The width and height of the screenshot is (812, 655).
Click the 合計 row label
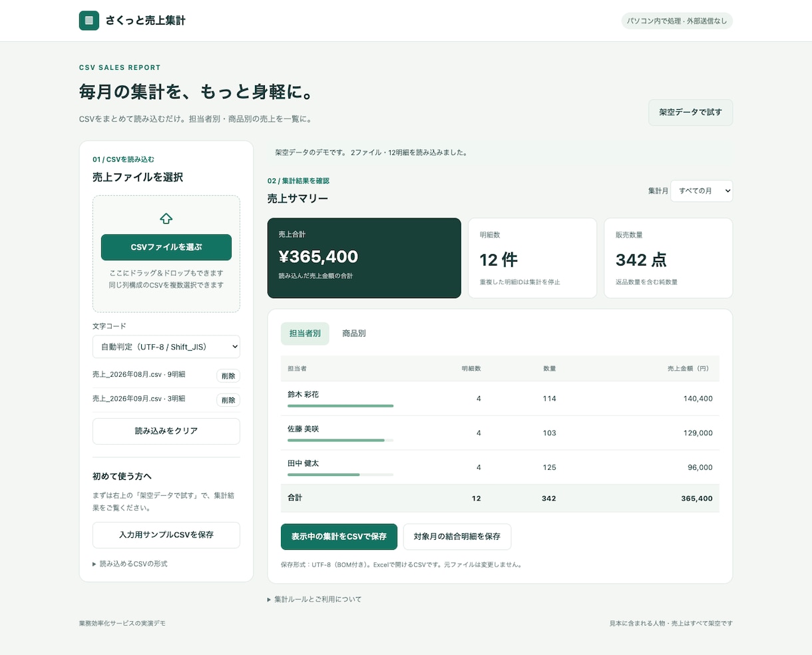coord(295,498)
